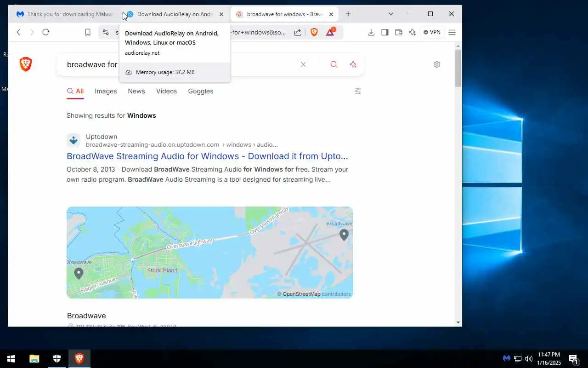Screen dimensions: 588x368
Task: Click the scrollbar down arrow
Action: point(458,322)
